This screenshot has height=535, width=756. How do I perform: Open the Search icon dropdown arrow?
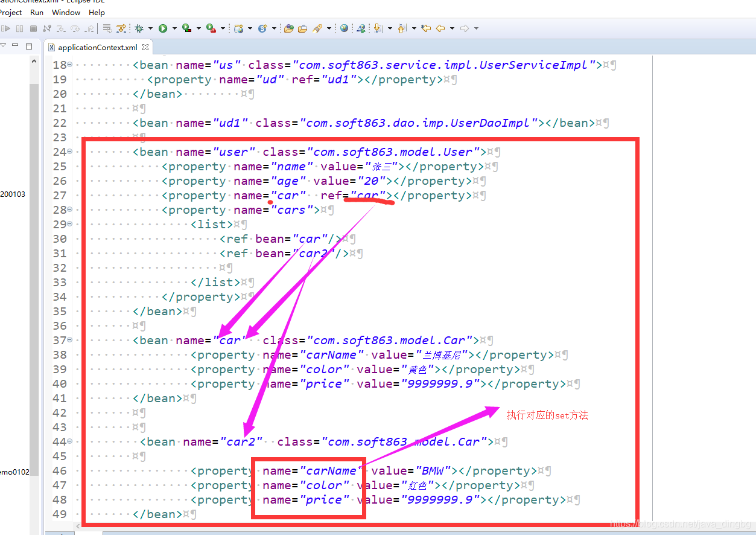(x=329, y=28)
